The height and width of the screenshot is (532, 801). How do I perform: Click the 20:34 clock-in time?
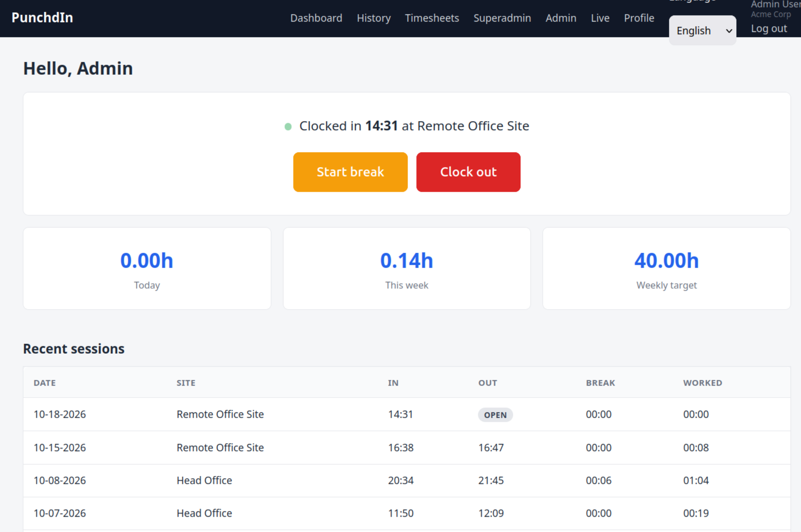coord(401,480)
